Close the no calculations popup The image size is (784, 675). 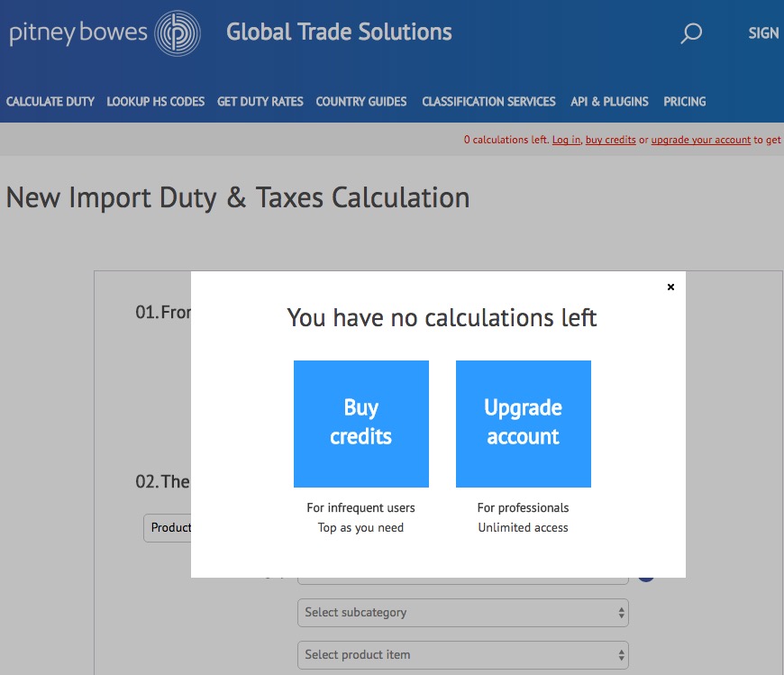(670, 287)
